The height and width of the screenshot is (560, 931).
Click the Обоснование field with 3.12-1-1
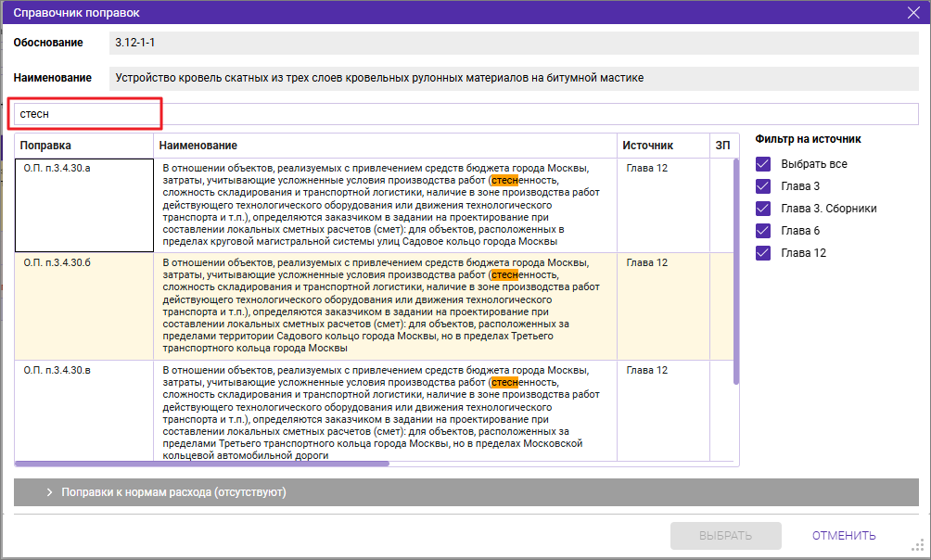tap(514, 43)
